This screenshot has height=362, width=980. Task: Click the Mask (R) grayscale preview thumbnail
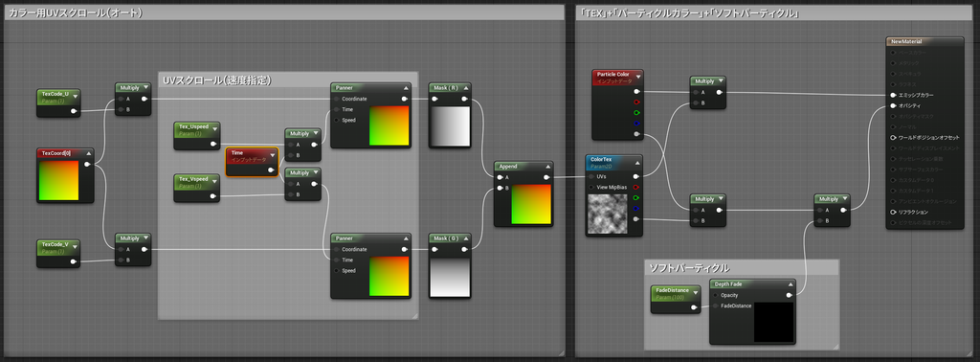[x=450, y=126]
